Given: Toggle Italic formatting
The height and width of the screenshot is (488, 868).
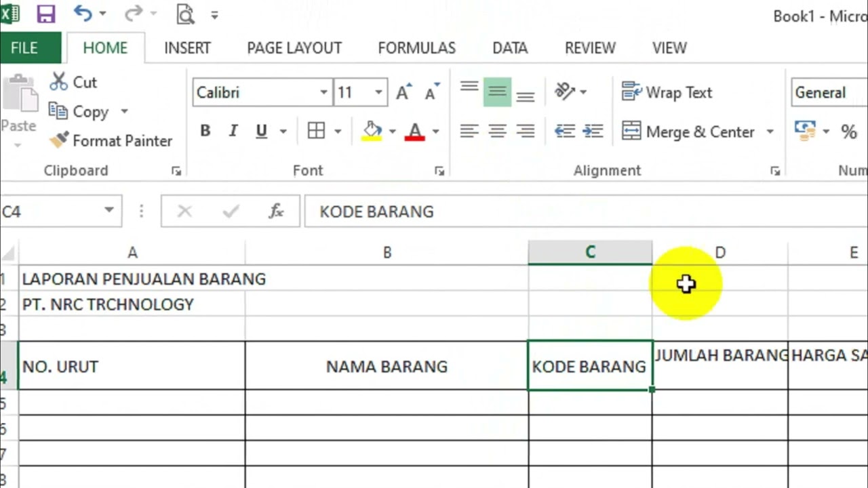Looking at the screenshot, I should (x=233, y=131).
